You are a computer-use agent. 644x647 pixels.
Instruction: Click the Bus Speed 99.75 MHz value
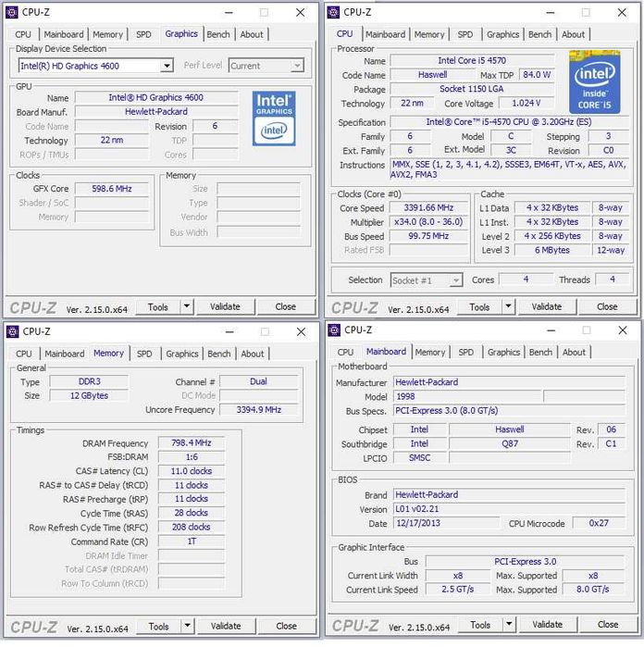[428, 236]
